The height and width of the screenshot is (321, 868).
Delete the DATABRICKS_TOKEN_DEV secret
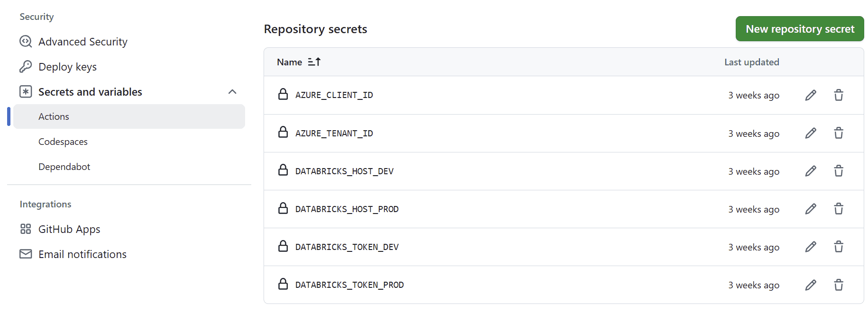[839, 247]
